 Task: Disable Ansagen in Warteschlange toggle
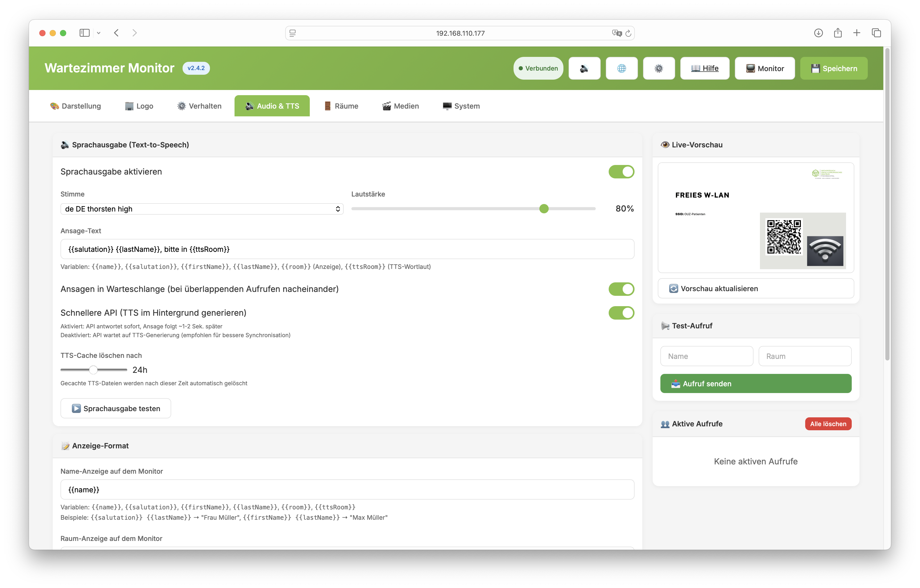pos(621,289)
